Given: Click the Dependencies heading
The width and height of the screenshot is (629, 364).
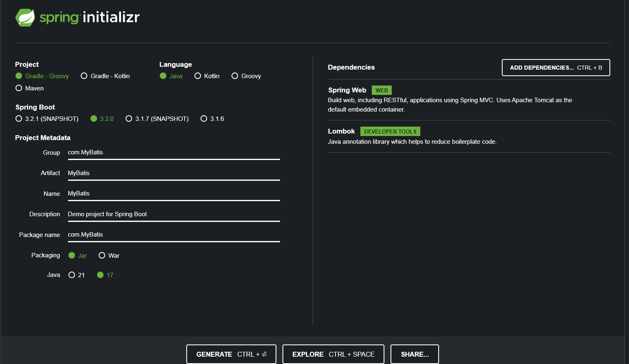Looking at the screenshot, I should [x=351, y=68].
